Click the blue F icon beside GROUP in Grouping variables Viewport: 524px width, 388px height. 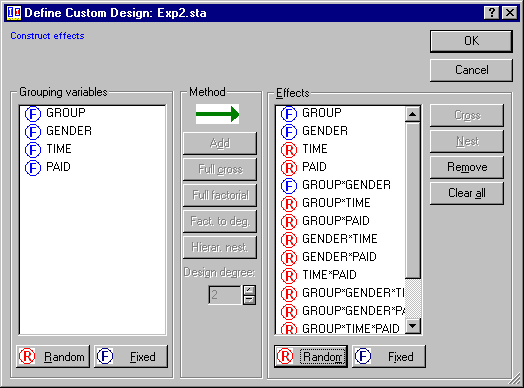[x=33, y=114]
